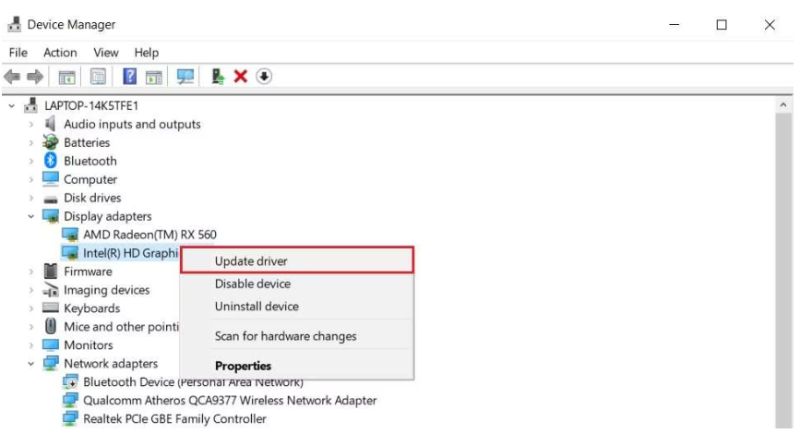Click the Keyboards category icon

pos(51,307)
